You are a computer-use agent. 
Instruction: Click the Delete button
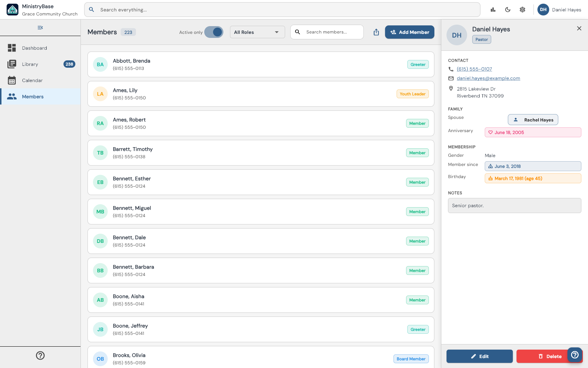point(549,356)
